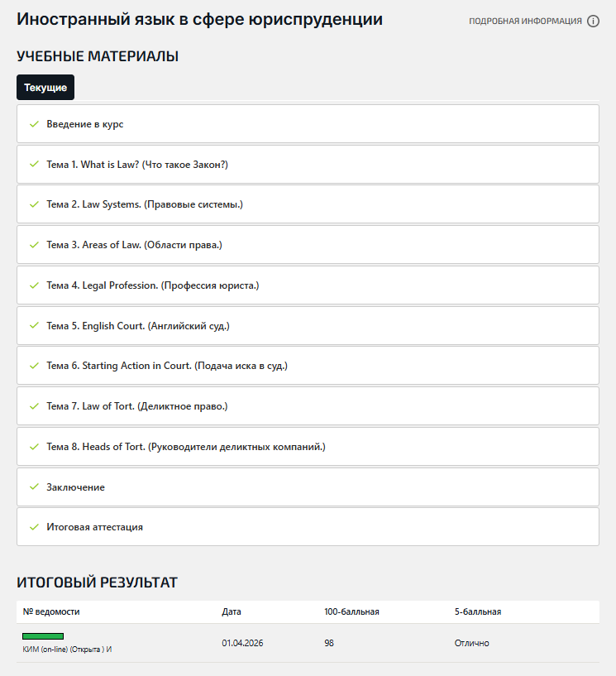The width and height of the screenshot is (616, 676).
Task: Click the 100-балльная column header
Action: pyautogui.click(x=351, y=612)
